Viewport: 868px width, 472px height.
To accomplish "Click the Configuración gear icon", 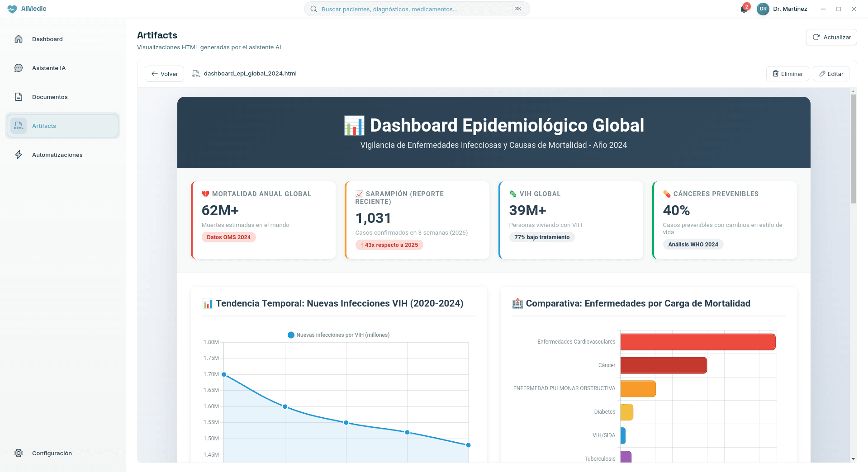I will 18,453.
